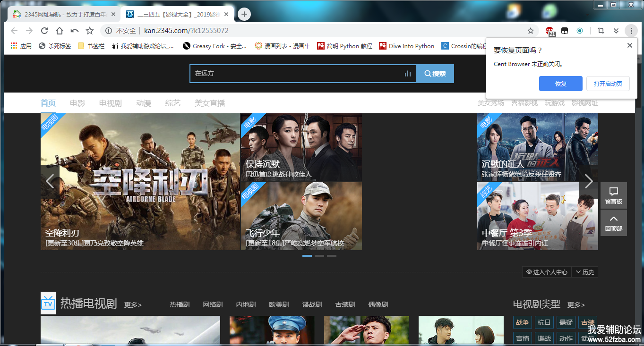644x346 pixels.
Task: Open the Crossin的编程 bookmark
Action: coord(464,46)
